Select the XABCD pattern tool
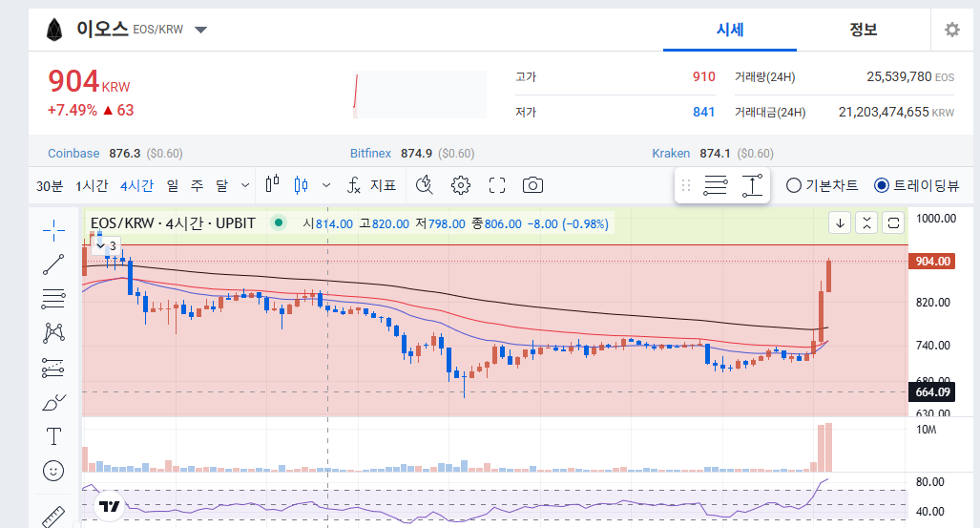 click(x=53, y=332)
